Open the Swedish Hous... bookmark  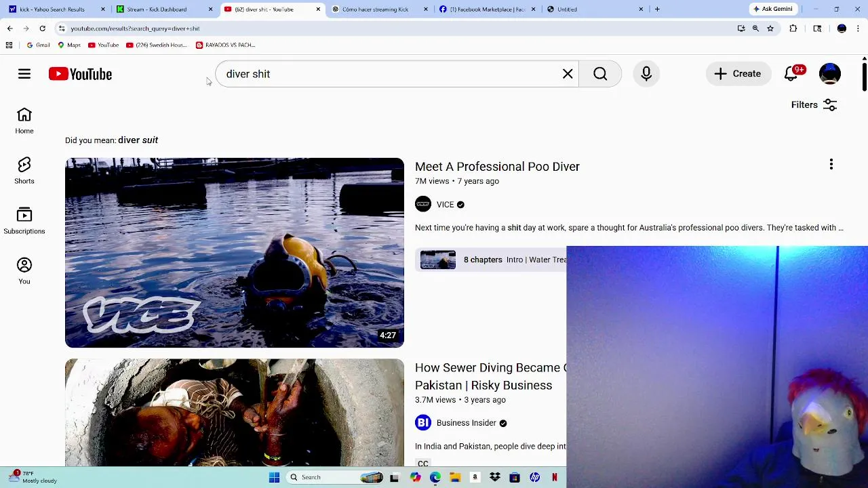click(x=157, y=45)
